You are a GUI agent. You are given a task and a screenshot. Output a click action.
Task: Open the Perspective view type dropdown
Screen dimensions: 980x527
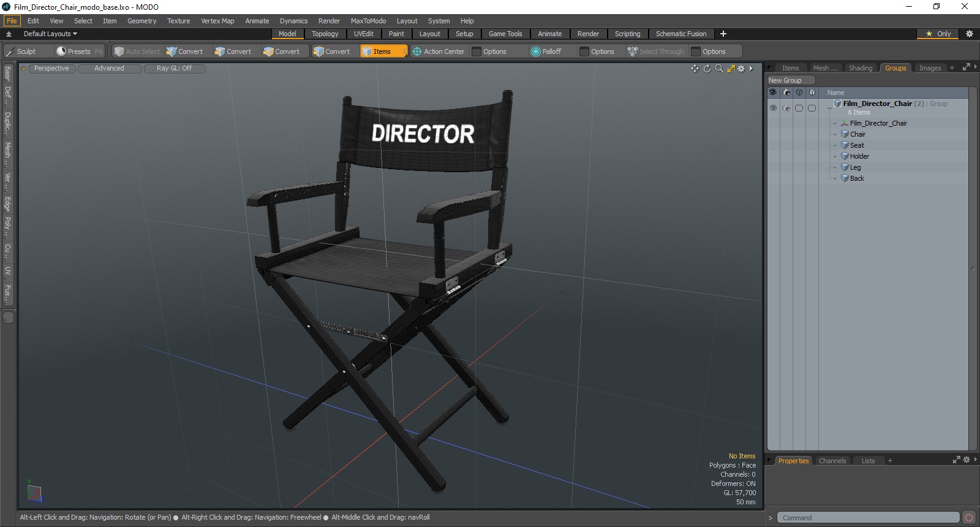click(51, 69)
